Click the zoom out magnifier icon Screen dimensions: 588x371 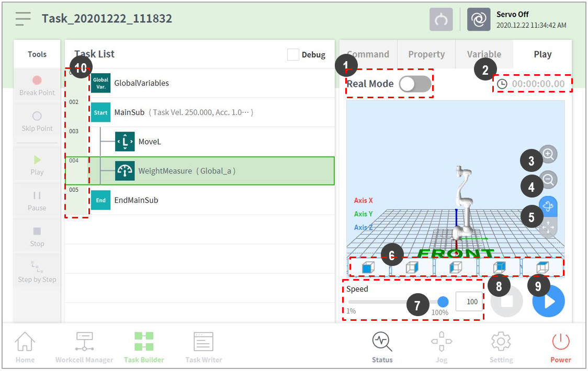coord(548,180)
